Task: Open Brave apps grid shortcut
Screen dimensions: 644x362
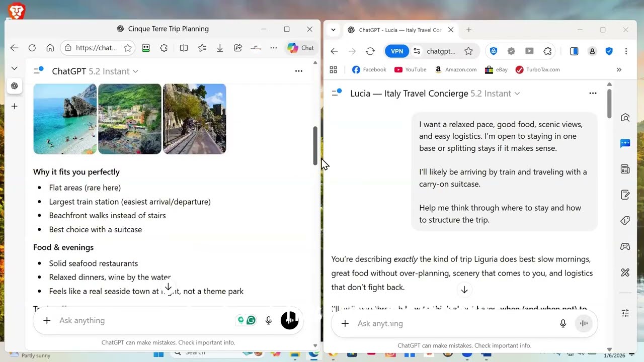Action: pyautogui.click(x=333, y=70)
